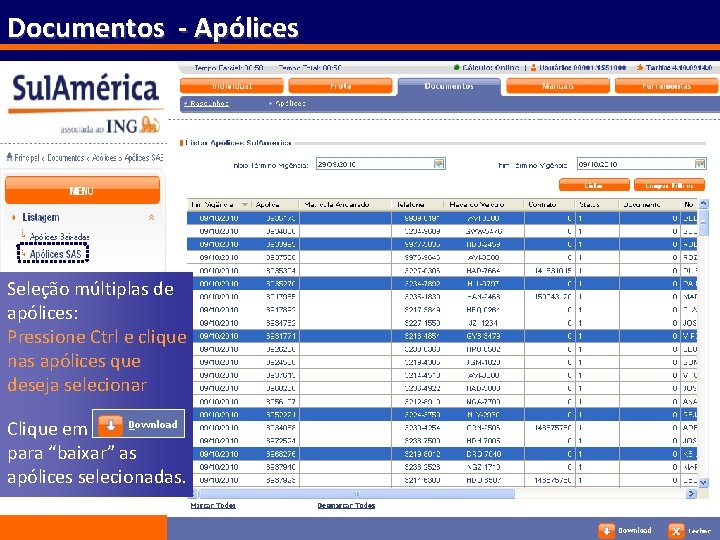Open the Manuais tab
The height and width of the screenshot is (540, 720).
point(558,86)
